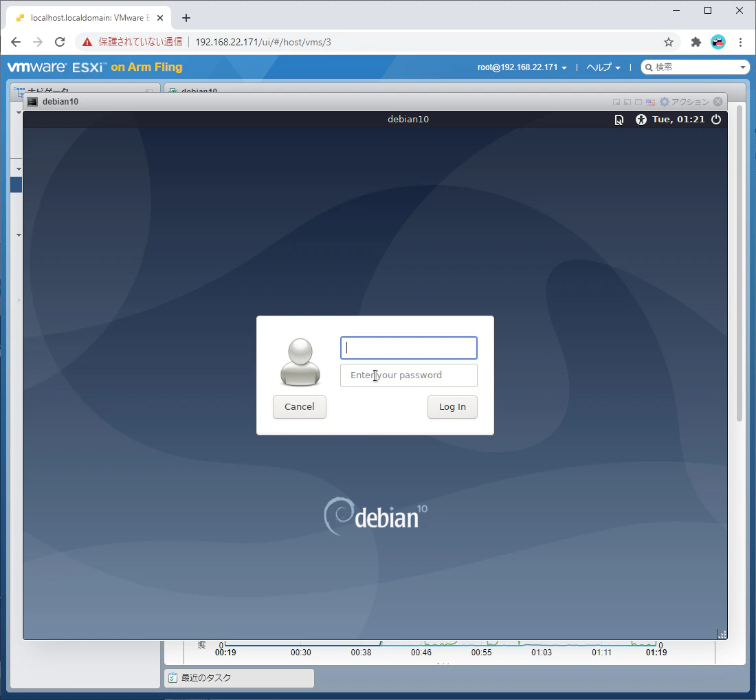Screen dimensions: 756x700
Task: Focus the username input field
Action: click(x=409, y=348)
